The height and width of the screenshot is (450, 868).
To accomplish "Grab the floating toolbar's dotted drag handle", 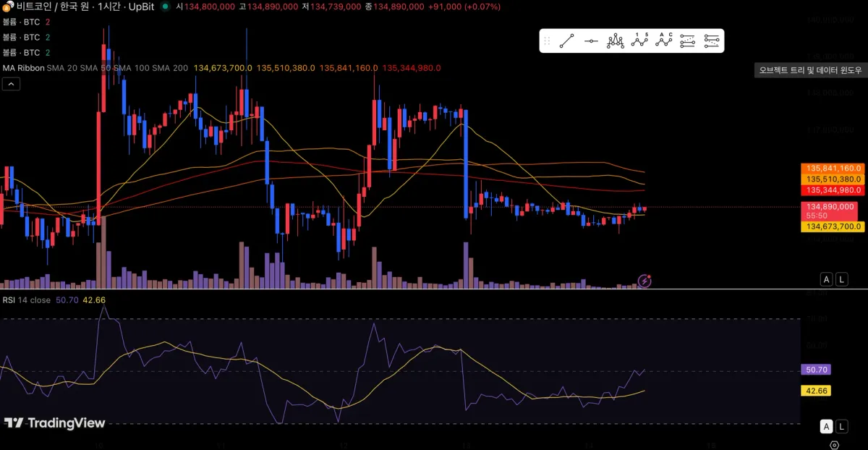I will pyautogui.click(x=548, y=41).
